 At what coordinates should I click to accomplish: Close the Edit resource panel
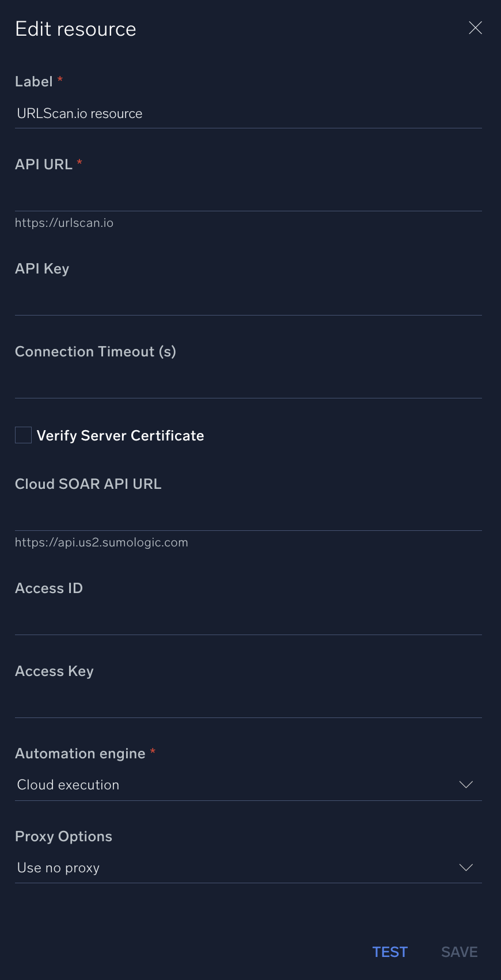pyautogui.click(x=475, y=28)
